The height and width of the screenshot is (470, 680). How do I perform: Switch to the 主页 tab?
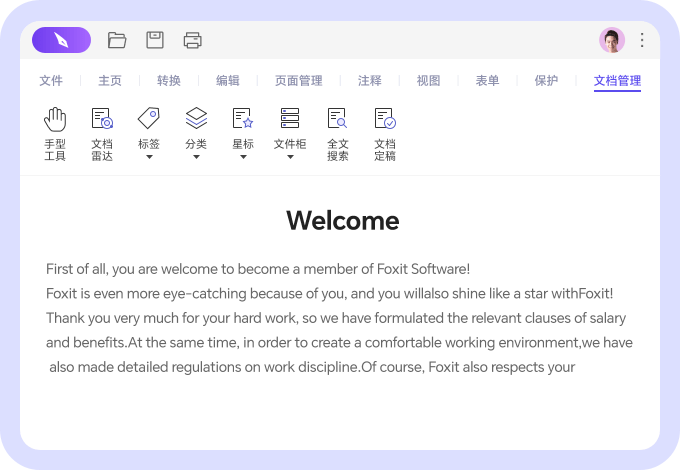[110, 81]
